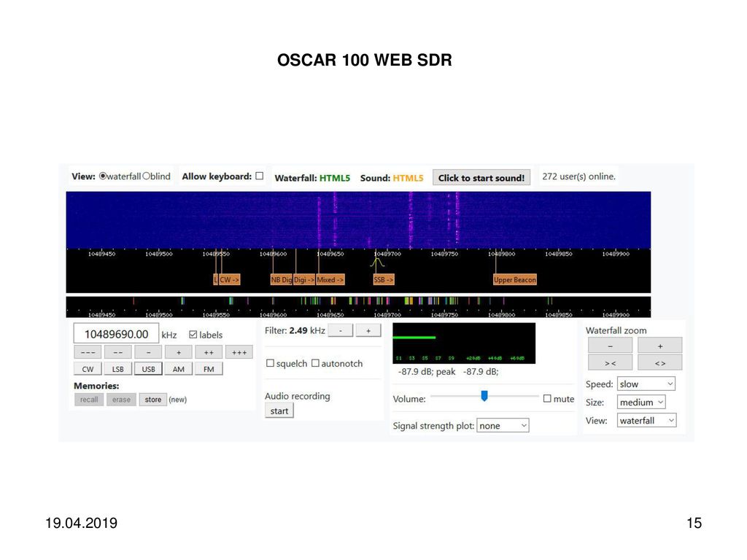Click the 'CW ->' band label
Image resolution: width=747 pixels, height=560 pixels.
229,280
